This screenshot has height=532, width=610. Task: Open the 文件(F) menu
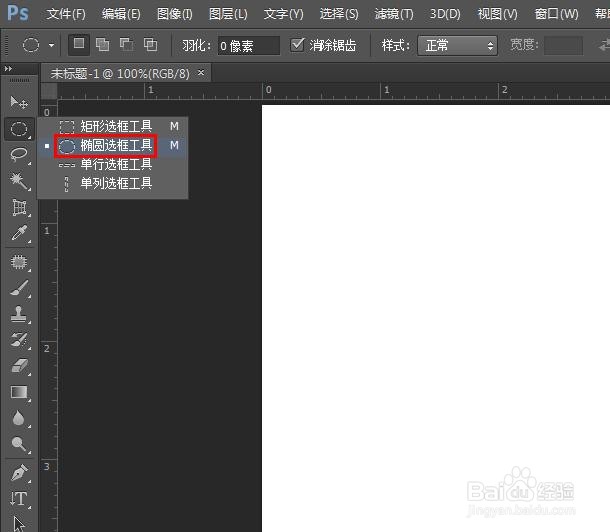coord(66,14)
